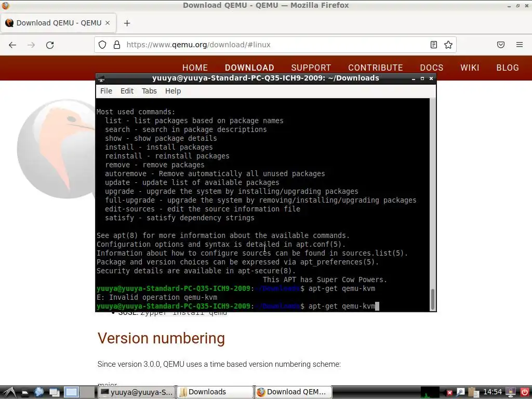Click the 'Most used commands:' line
This screenshot has width=532, height=399.
pyautogui.click(x=136, y=112)
